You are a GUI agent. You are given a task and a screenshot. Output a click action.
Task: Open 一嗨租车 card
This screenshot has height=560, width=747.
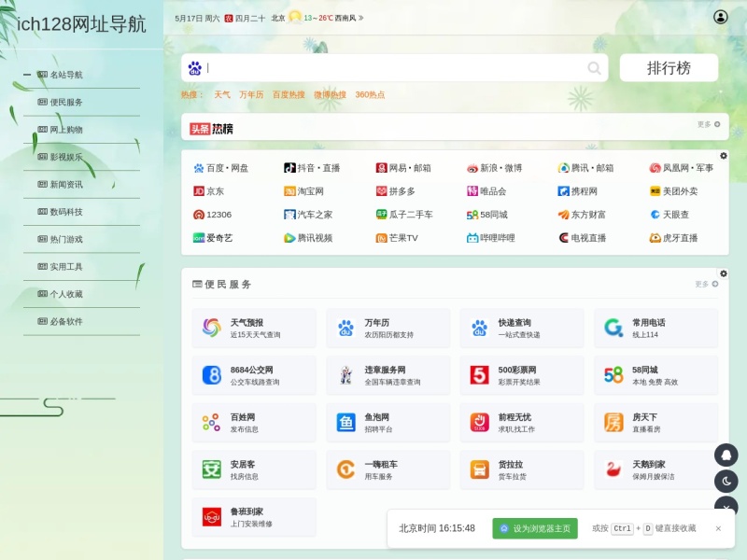pos(388,469)
